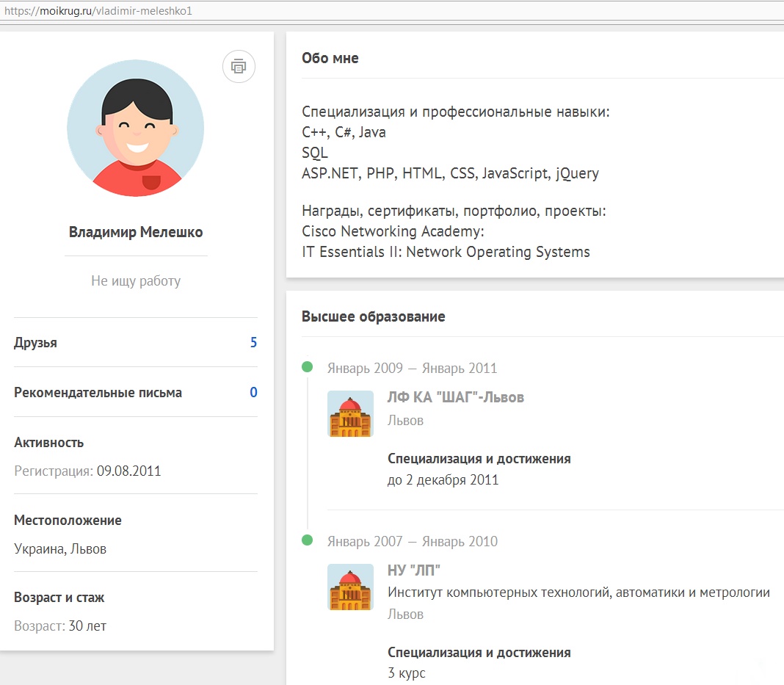This screenshot has height=685, width=784.
Task: Click the Cisco Networking Academy line
Action: coord(393,231)
